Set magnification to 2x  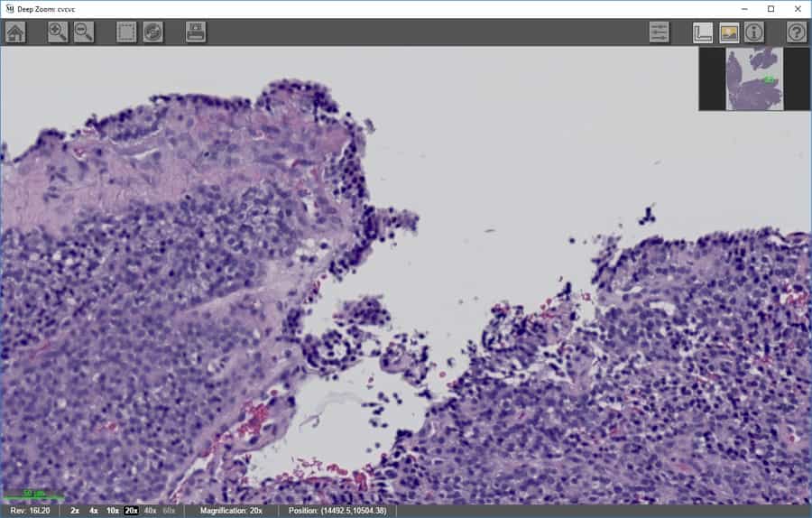tap(75, 511)
